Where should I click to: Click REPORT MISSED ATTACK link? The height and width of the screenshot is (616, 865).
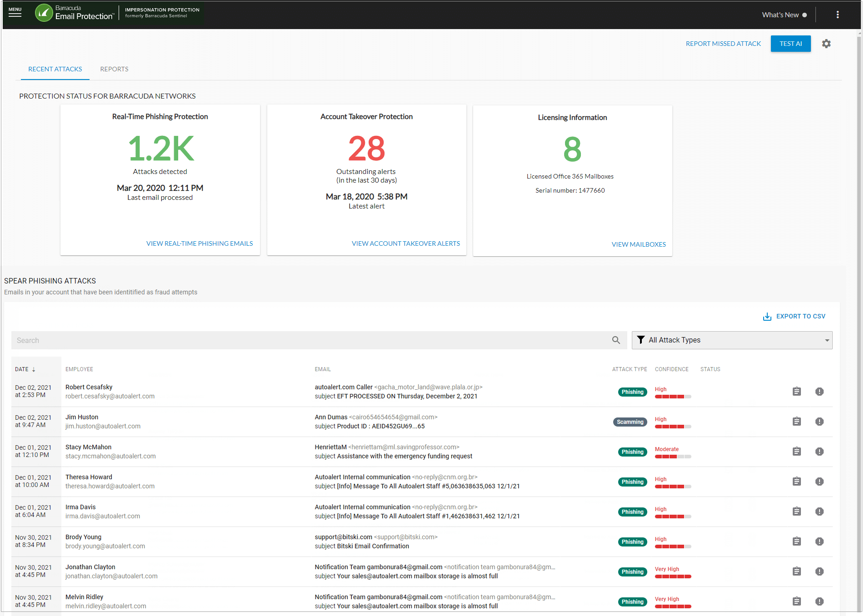pos(723,44)
